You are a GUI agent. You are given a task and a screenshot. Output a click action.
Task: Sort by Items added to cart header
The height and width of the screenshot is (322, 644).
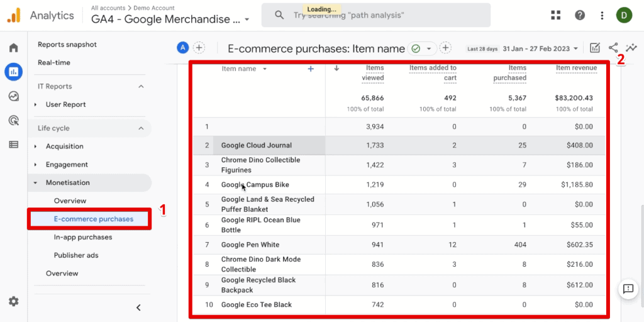click(x=433, y=73)
